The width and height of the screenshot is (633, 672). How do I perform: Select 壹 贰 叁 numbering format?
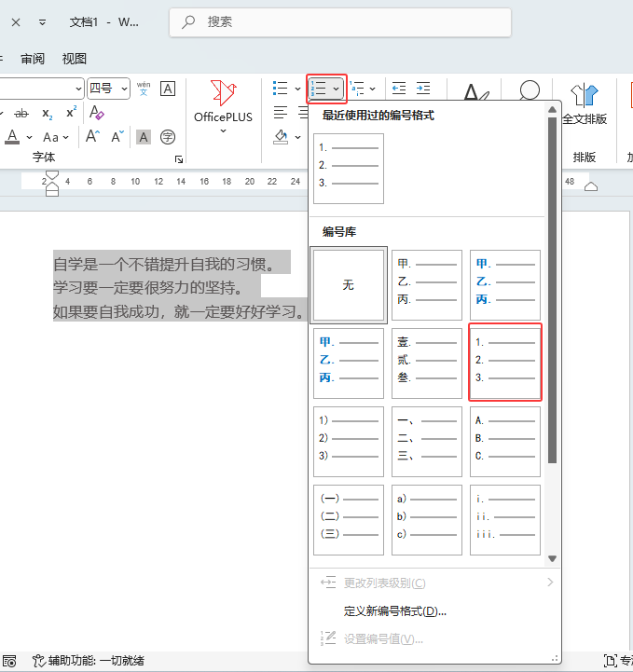coord(427,363)
